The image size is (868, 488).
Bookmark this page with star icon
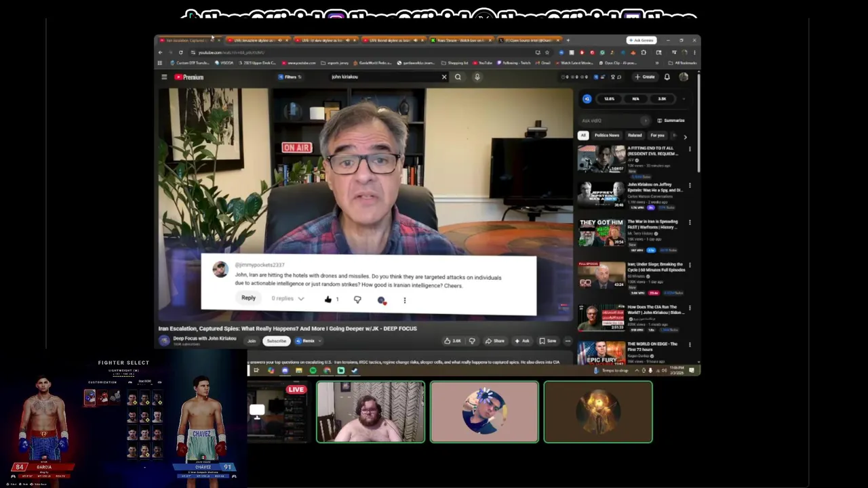[x=547, y=52]
